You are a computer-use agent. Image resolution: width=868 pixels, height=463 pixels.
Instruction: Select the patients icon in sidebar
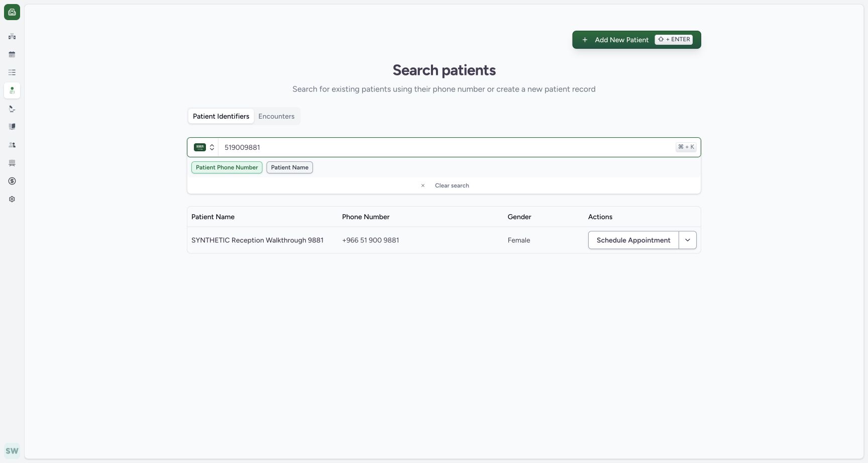(x=12, y=90)
